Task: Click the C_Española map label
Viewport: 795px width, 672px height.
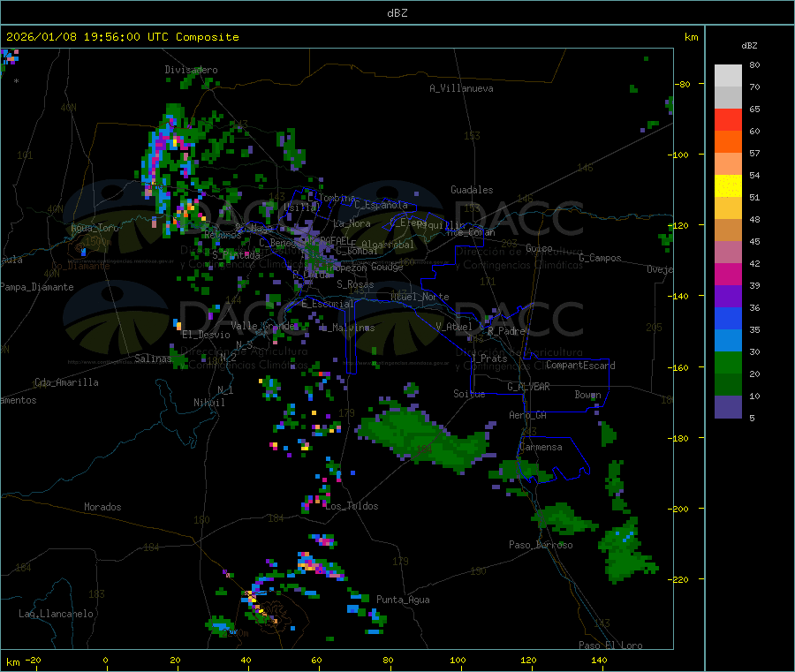Action: point(381,205)
